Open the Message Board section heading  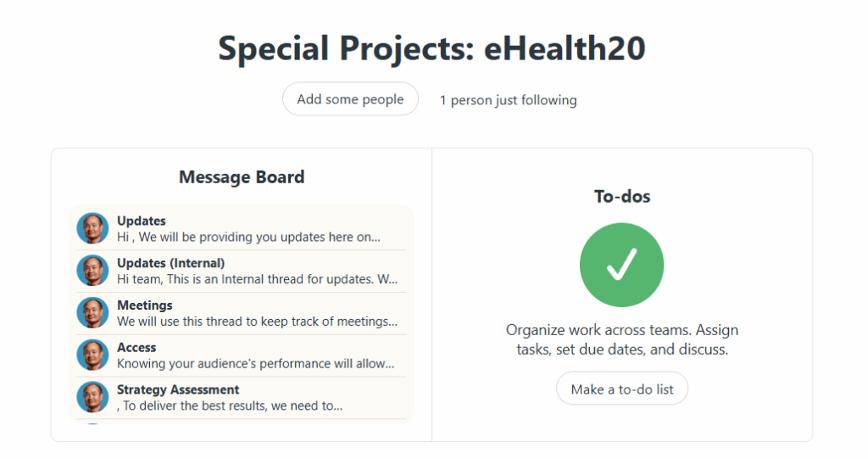tap(242, 177)
